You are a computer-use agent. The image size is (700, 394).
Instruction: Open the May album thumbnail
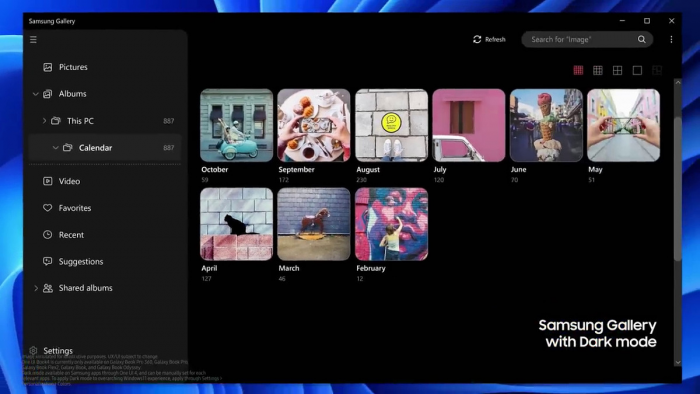624,125
